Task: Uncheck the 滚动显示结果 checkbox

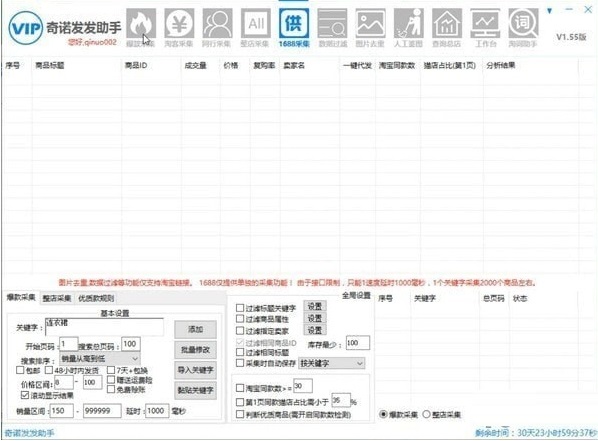Action: (x=25, y=395)
